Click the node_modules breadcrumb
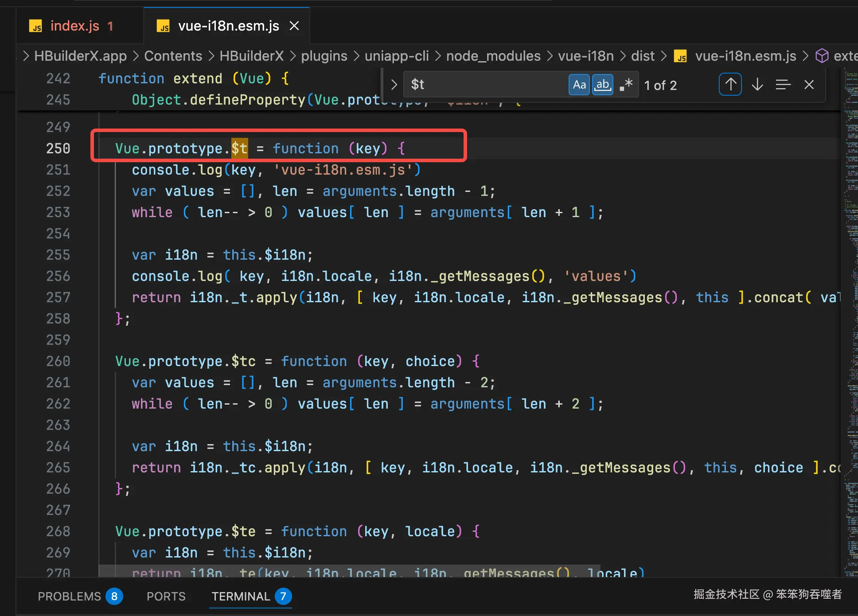The width and height of the screenshot is (858, 616). click(x=493, y=56)
